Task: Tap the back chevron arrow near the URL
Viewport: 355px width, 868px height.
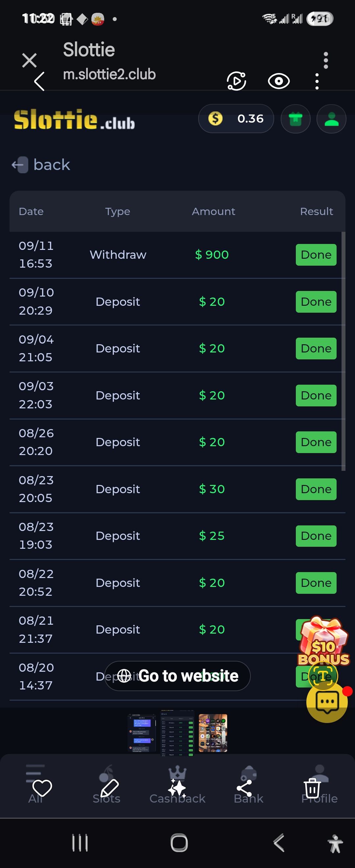Action: pos(39,81)
